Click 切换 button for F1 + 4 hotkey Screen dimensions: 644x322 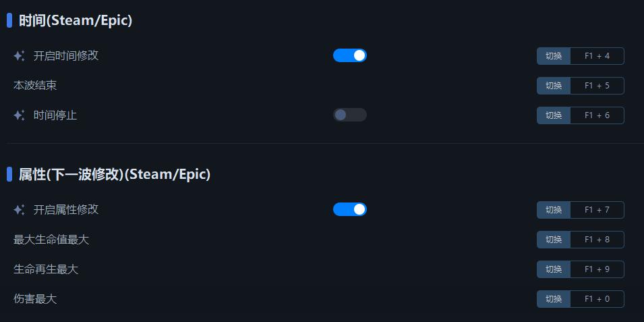[x=554, y=56]
